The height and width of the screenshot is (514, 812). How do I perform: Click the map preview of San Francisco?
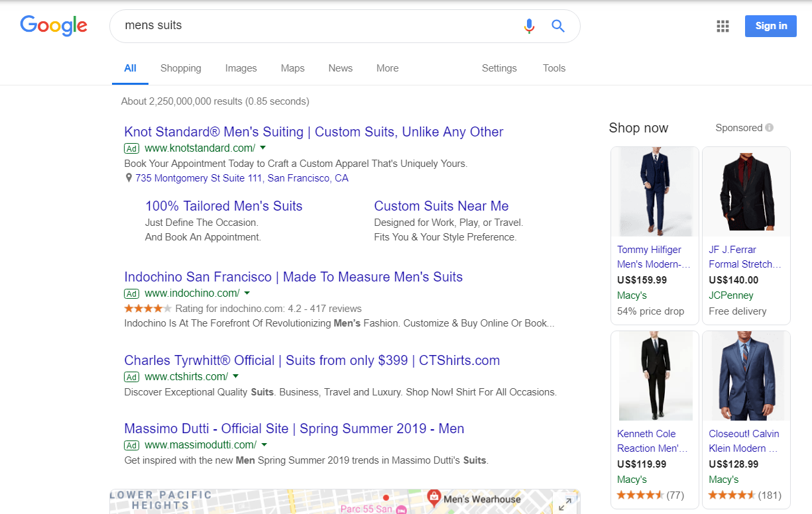pos(345,501)
